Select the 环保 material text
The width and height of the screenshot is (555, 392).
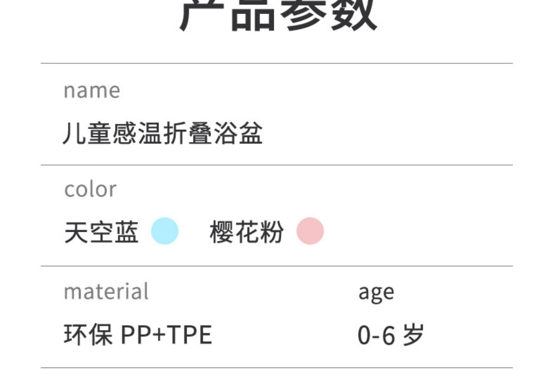coord(88,335)
